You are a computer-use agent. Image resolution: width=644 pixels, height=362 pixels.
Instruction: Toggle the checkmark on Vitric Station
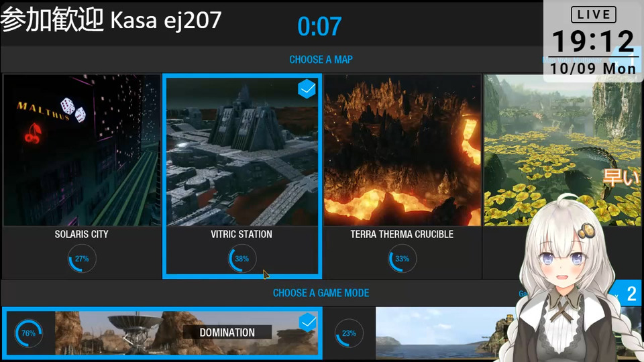[307, 88]
